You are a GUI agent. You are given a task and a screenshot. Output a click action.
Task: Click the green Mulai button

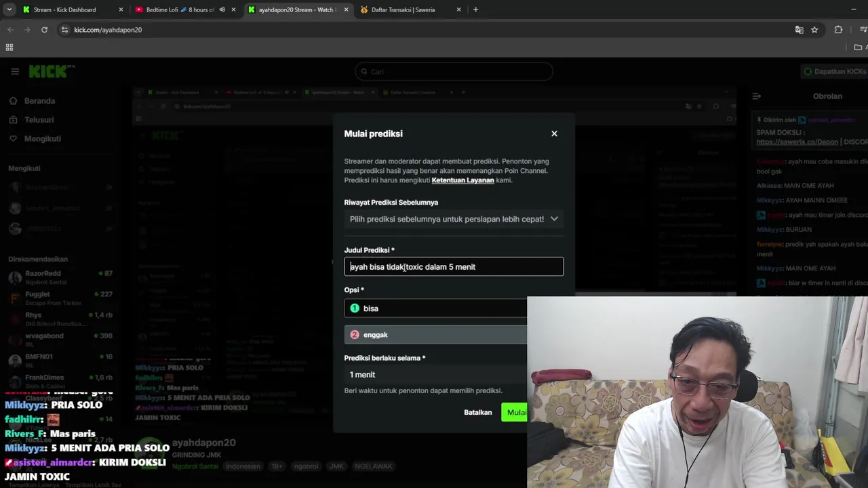[515, 412]
